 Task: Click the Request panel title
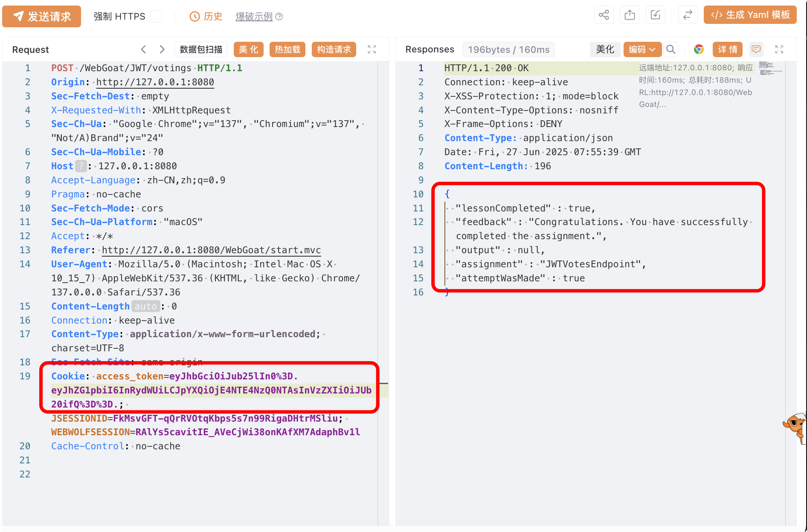30,49
